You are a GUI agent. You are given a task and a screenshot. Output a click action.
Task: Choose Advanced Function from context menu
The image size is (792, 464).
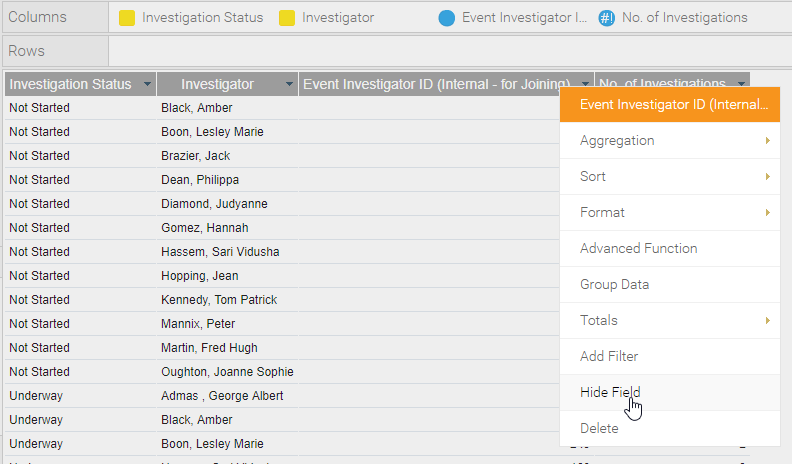pyautogui.click(x=670, y=248)
